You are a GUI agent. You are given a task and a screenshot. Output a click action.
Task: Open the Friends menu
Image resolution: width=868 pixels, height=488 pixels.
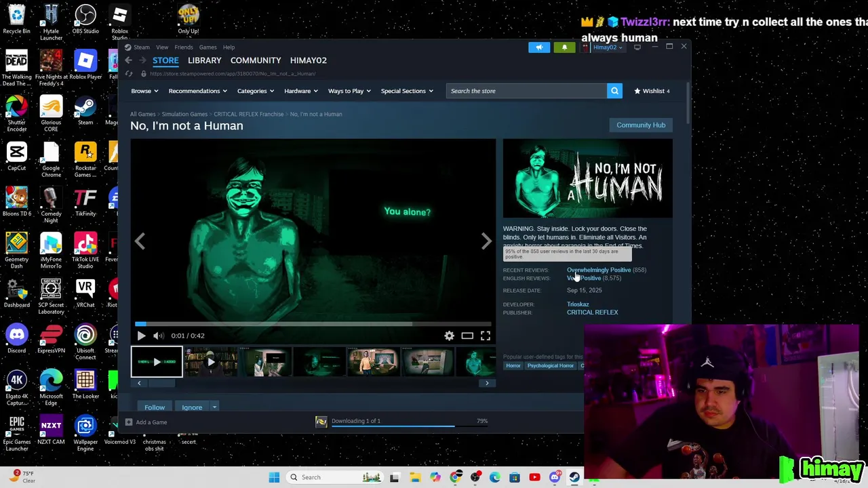click(184, 47)
